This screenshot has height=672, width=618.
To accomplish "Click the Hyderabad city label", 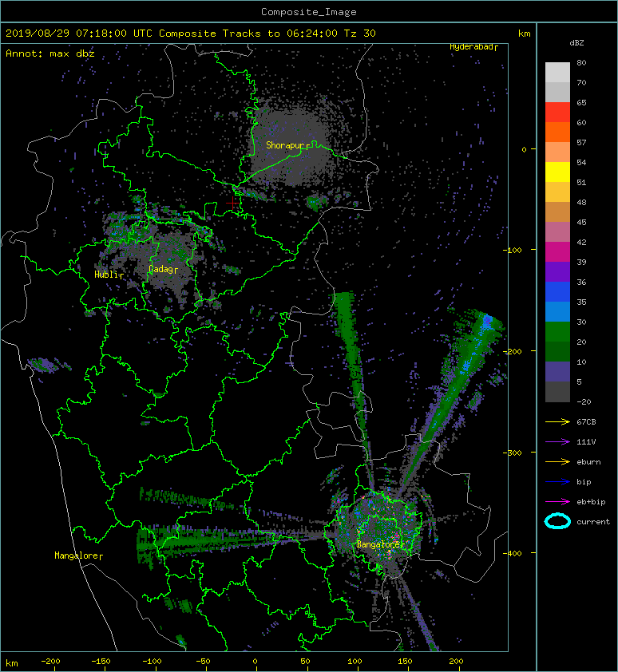I will coord(473,47).
